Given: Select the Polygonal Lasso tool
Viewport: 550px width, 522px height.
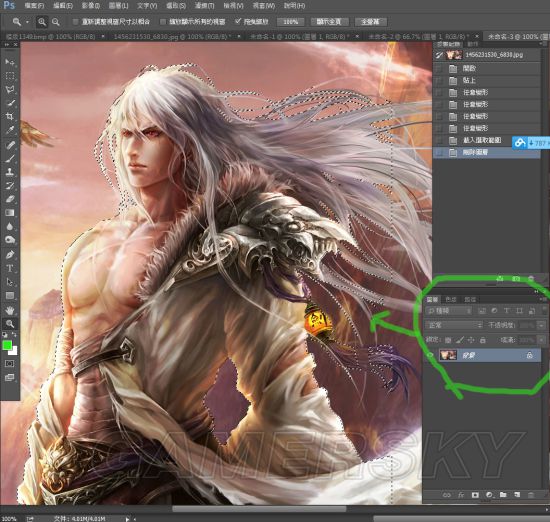Looking at the screenshot, I should tap(10, 89).
